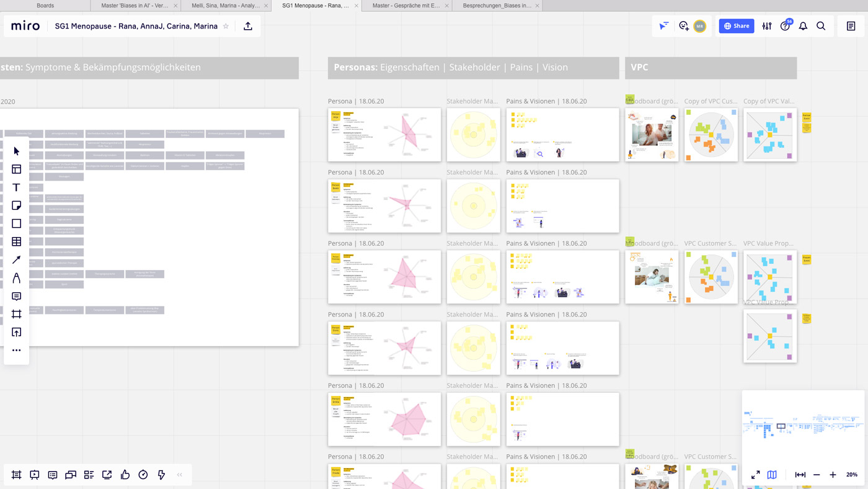This screenshot has height=489, width=868.
Task: Select the first Persona | 18.06.20 frame
Action: [384, 135]
